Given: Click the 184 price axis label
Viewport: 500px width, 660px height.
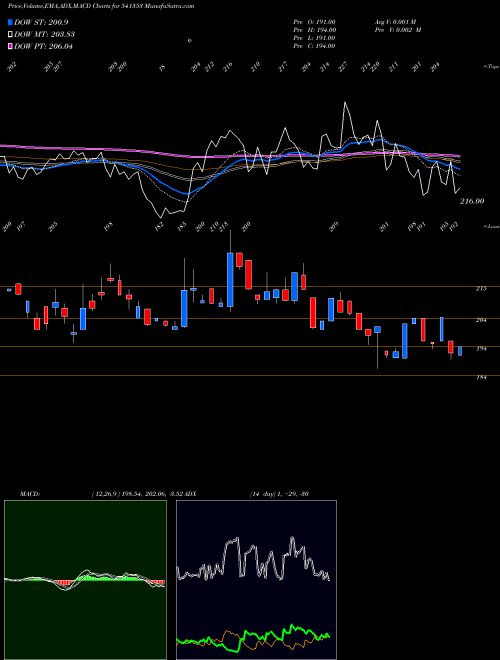Looking at the screenshot, I should tap(481, 377).
